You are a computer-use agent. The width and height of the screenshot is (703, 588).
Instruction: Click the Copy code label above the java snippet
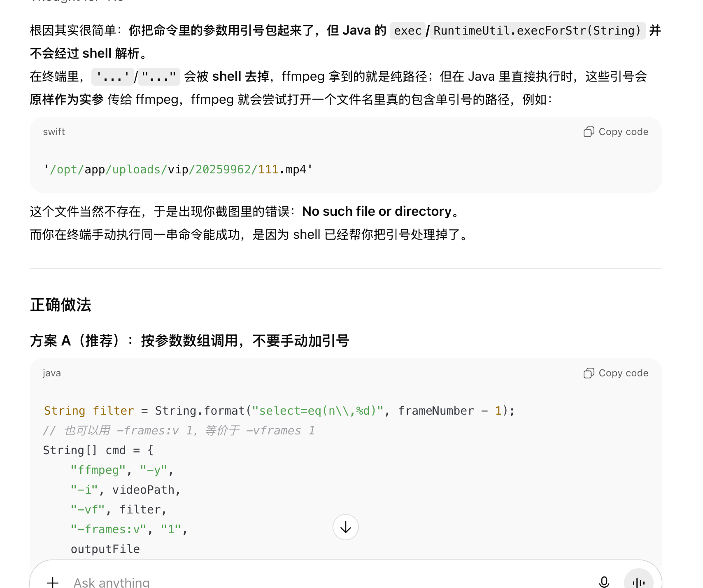point(623,373)
